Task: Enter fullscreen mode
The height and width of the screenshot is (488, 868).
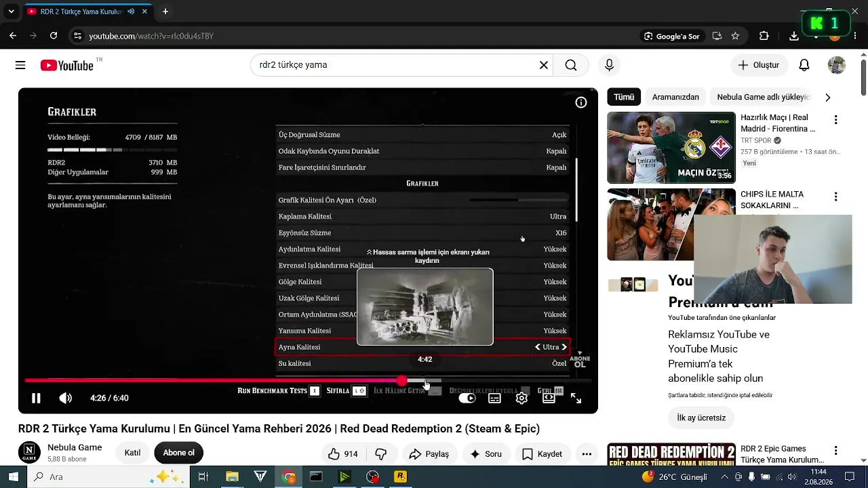Action: (x=576, y=399)
